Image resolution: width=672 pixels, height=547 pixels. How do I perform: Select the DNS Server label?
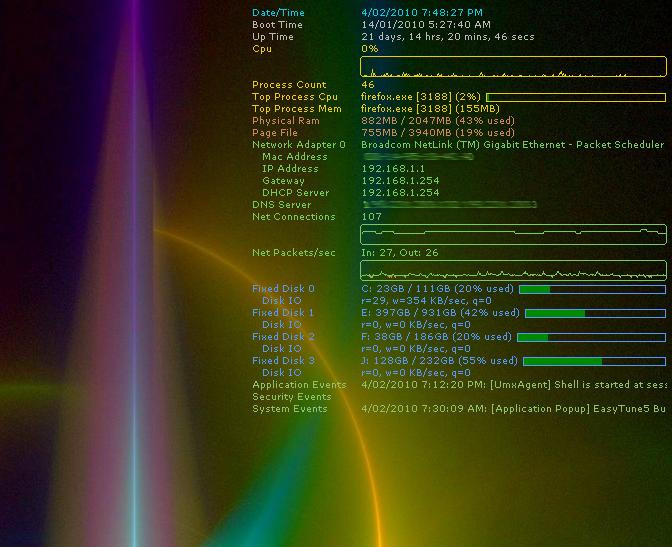pyautogui.click(x=282, y=205)
